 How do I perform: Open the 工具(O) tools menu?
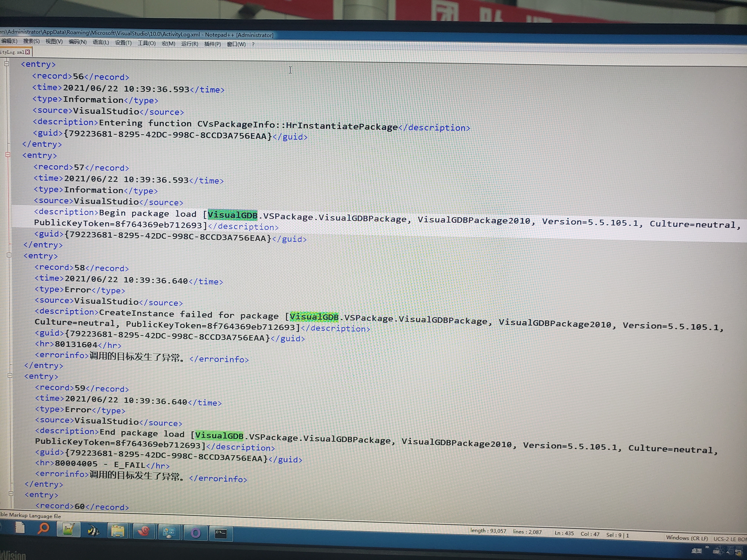click(x=147, y=43)
